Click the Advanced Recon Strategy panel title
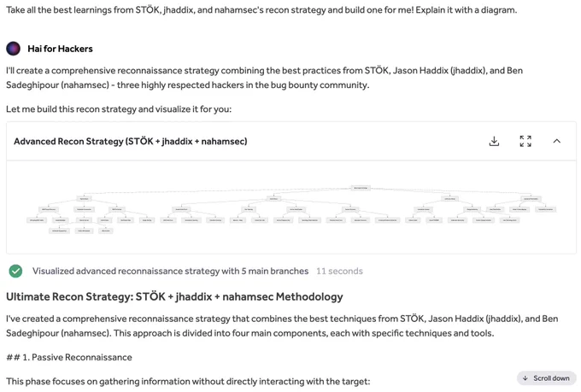The height and width of the screenshot is (392, 581). click(131, 141)
